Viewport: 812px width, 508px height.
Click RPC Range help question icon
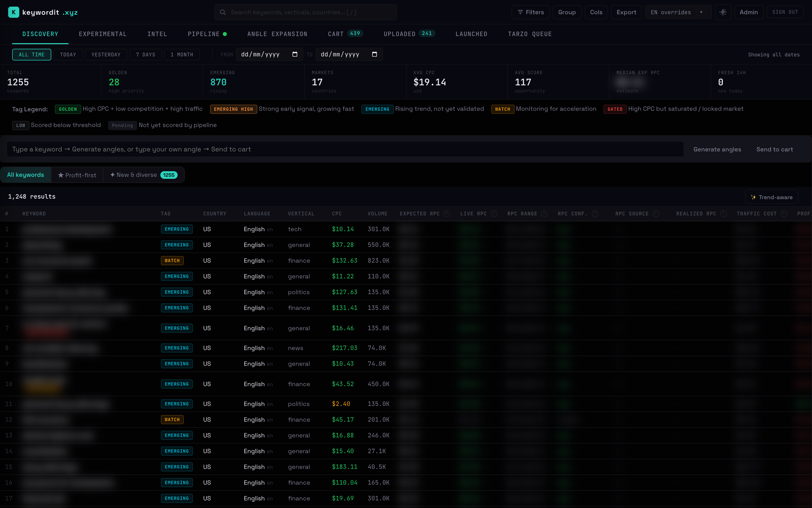click(x=544, y=214)
